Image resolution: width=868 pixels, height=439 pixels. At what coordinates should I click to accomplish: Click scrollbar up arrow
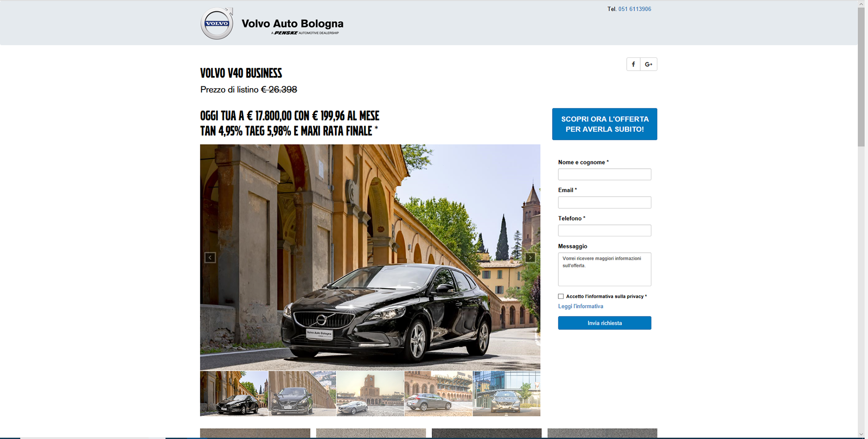[861, 4]
